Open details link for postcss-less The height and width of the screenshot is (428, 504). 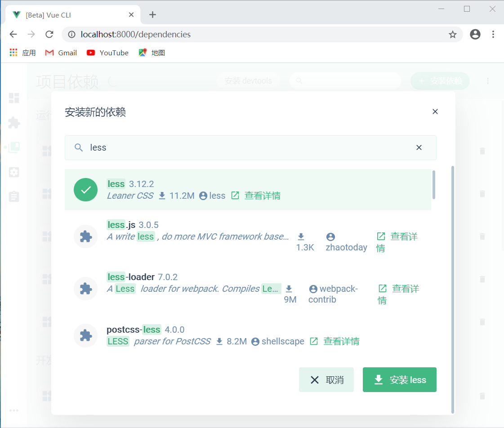(335, 341)
